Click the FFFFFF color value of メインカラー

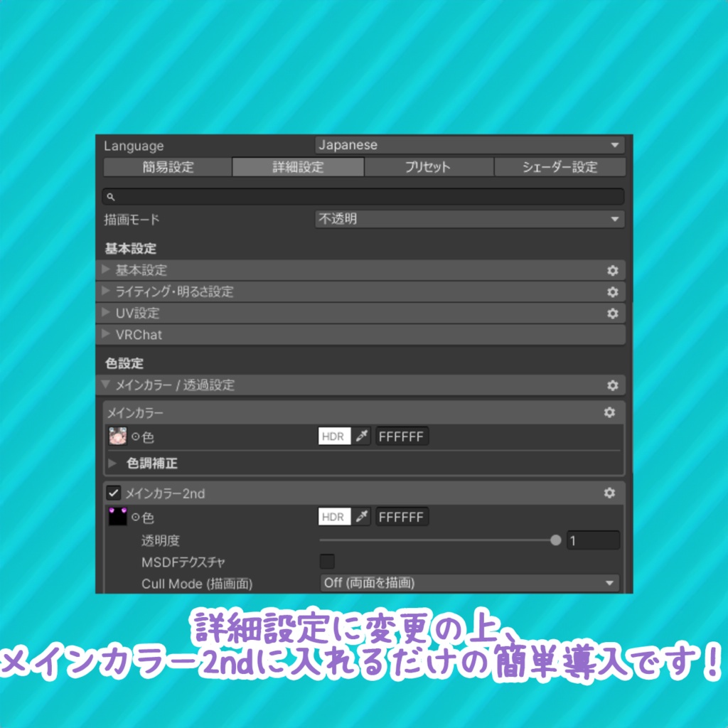[x=402, y=436]
